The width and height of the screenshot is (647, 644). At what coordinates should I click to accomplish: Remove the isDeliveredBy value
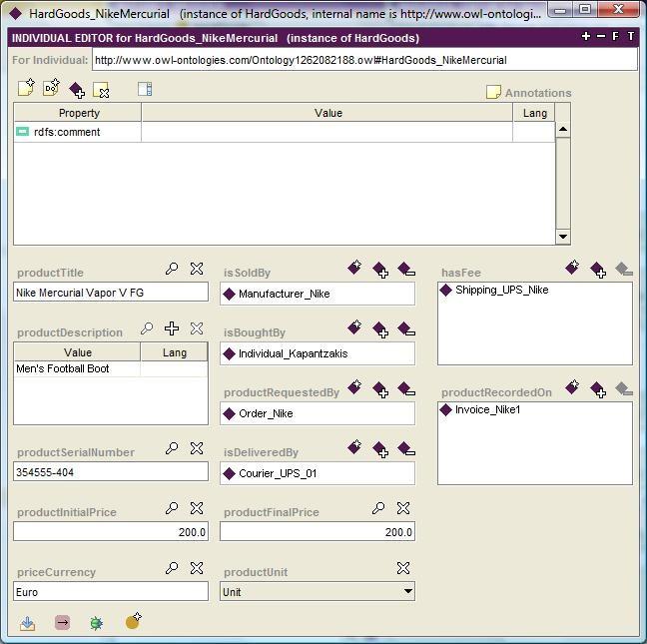coord(406,448)
